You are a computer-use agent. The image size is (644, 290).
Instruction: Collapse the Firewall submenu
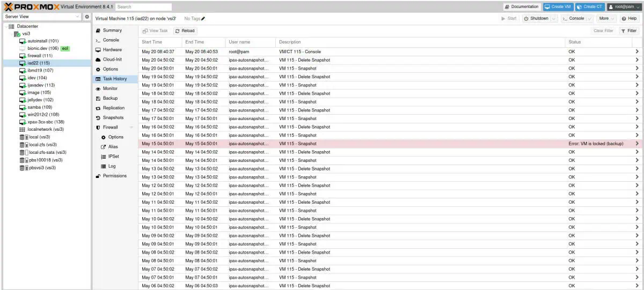pos(131,128)
